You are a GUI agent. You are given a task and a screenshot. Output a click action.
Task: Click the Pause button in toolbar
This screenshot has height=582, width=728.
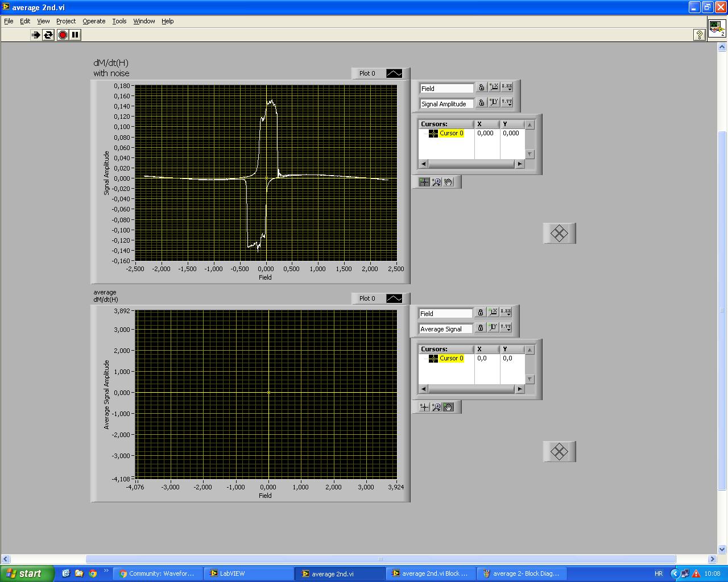pos(75,35)
